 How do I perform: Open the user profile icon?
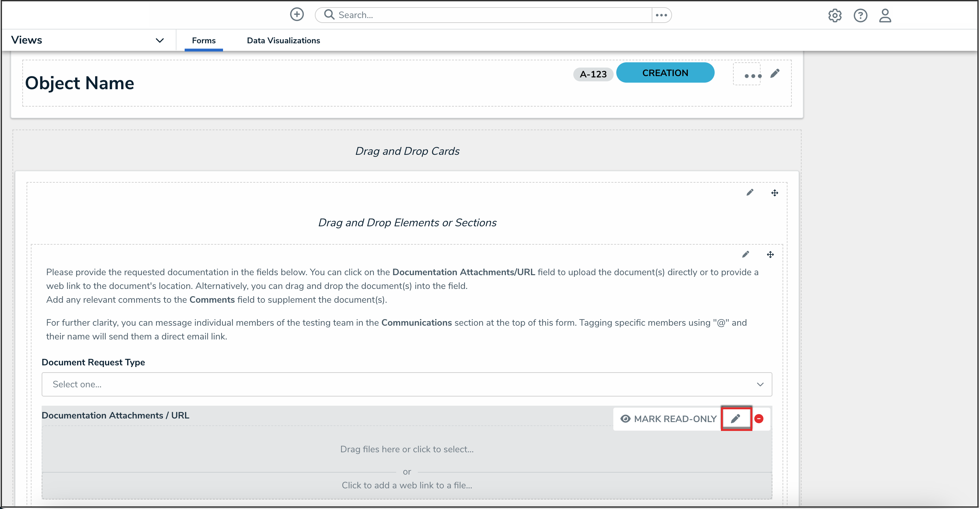click(885, 16)
